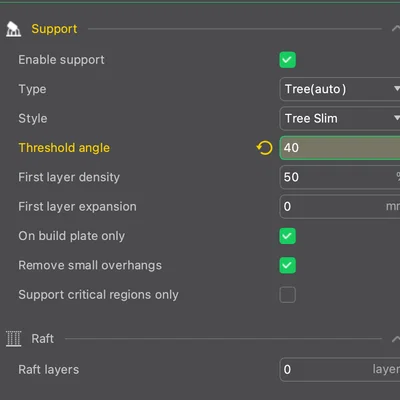Screen dimensions: 400x400
Task: Click the Threshold angle label
Action: [64, 148]
